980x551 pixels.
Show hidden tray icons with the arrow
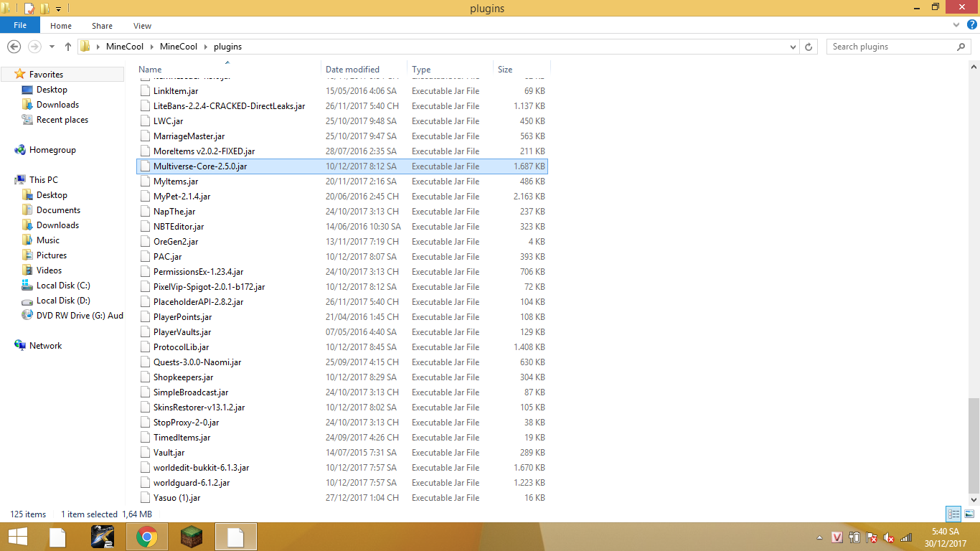[819, 537]
